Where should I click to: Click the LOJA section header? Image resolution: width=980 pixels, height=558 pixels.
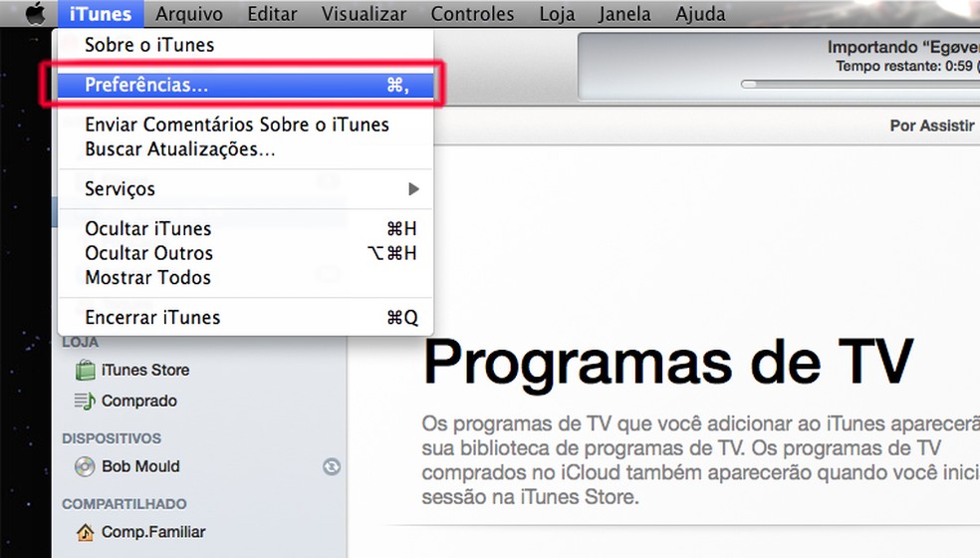(80, 342)
